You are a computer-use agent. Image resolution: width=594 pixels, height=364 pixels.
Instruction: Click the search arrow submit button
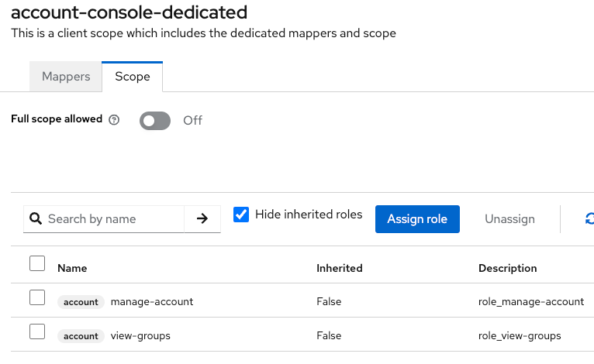202,219
